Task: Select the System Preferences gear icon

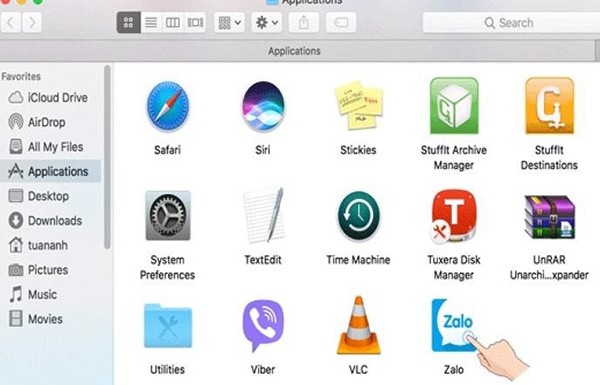Action: pyautogui.click(x=168, y=215)
